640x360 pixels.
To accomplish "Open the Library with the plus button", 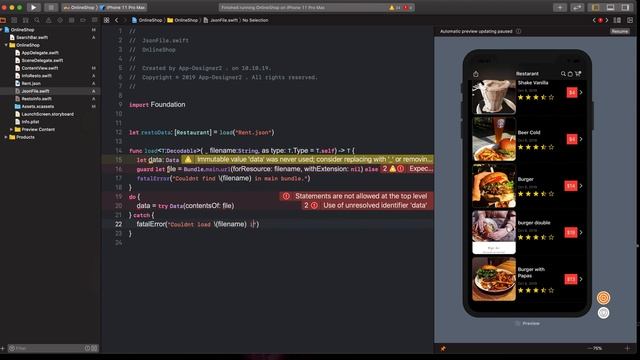I will tap(560, 7).
